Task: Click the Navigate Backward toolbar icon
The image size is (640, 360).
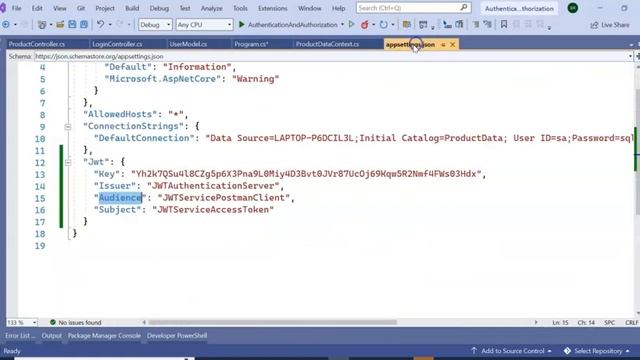Action: (x=6, y=25)
